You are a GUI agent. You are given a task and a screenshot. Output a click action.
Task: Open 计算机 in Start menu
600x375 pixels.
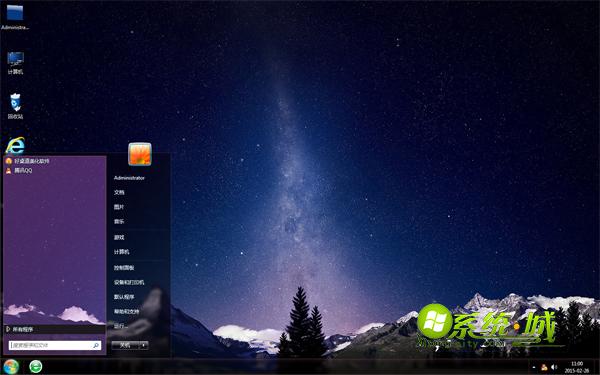click(121, 252)
